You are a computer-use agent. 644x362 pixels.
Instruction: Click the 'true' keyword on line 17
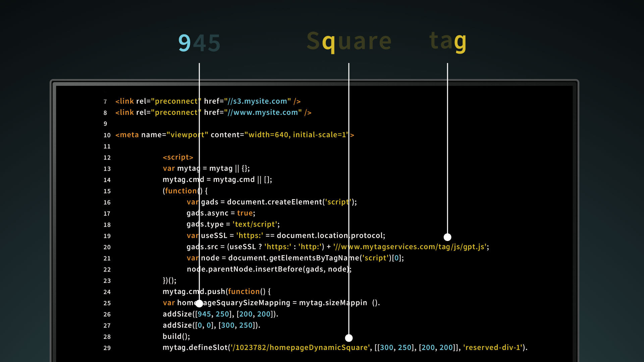coord(245,213)
